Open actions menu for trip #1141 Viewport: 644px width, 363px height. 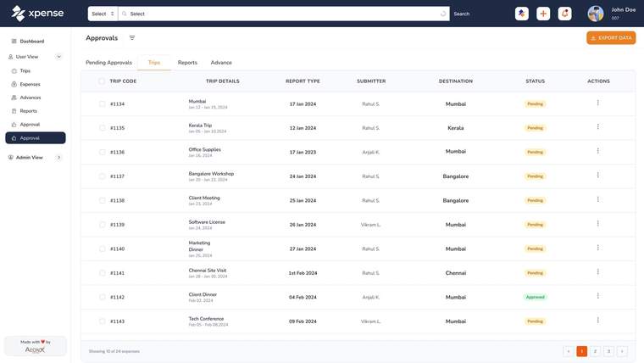pyautogui.click(x=597, y=271)
